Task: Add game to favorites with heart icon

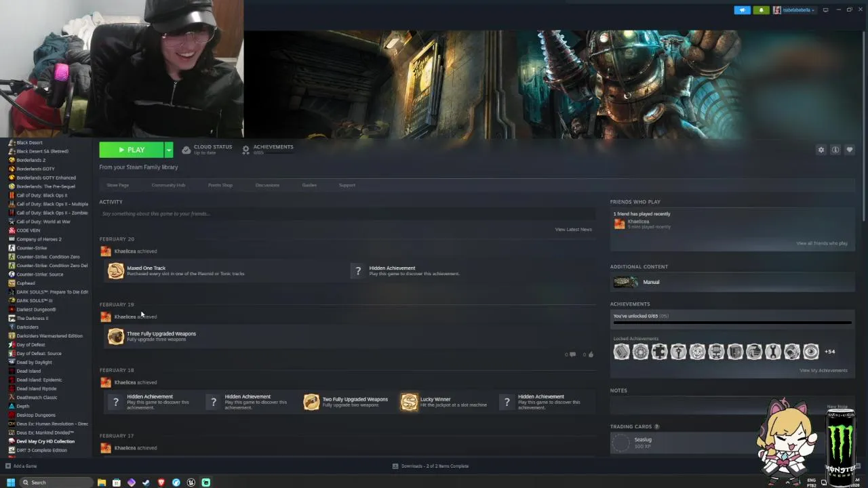Action: click(x=850, y=150)
